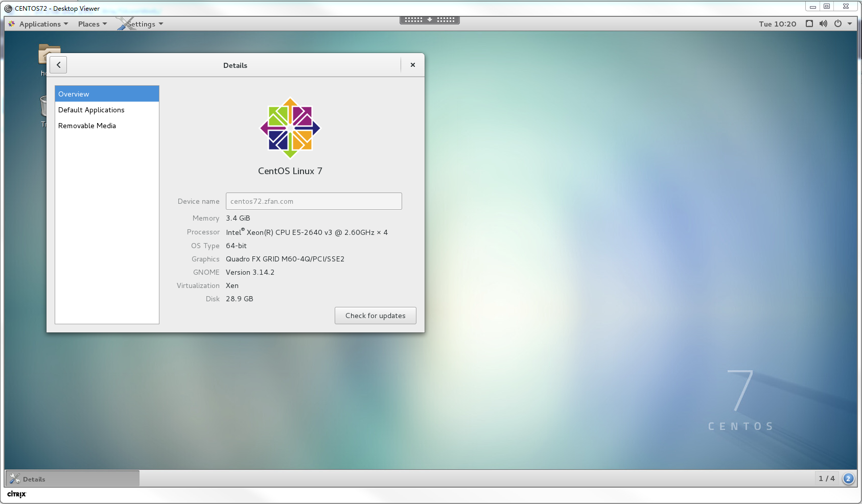Viewport: 862px width, 504px height.
Task: Click the Check for updates button
Action: 375,316
